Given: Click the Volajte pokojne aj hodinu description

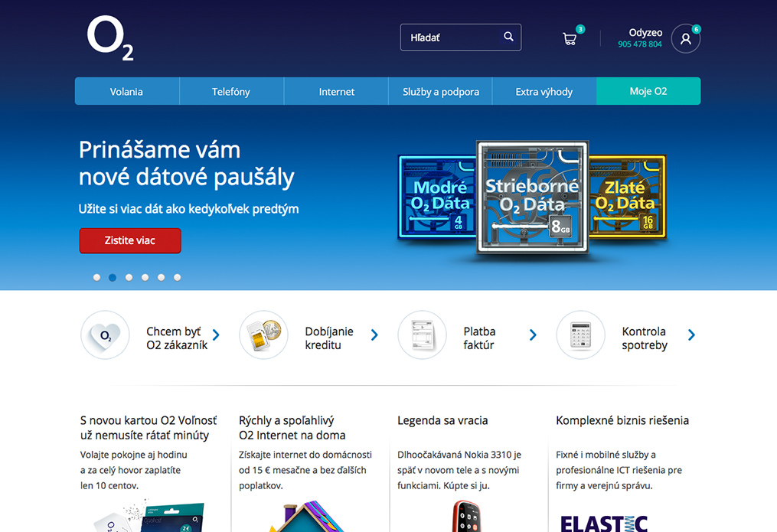Looking at the screenshot, I should [x=134, y=470].
